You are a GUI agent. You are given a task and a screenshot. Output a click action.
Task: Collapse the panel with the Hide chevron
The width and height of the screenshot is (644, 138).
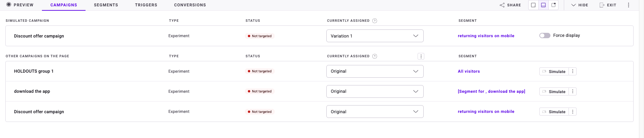point(574,5)
